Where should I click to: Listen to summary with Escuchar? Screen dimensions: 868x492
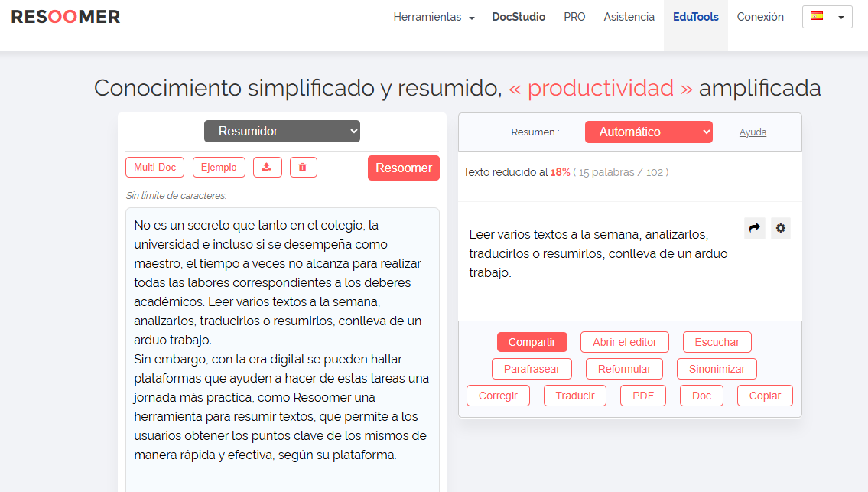[717, 342]
